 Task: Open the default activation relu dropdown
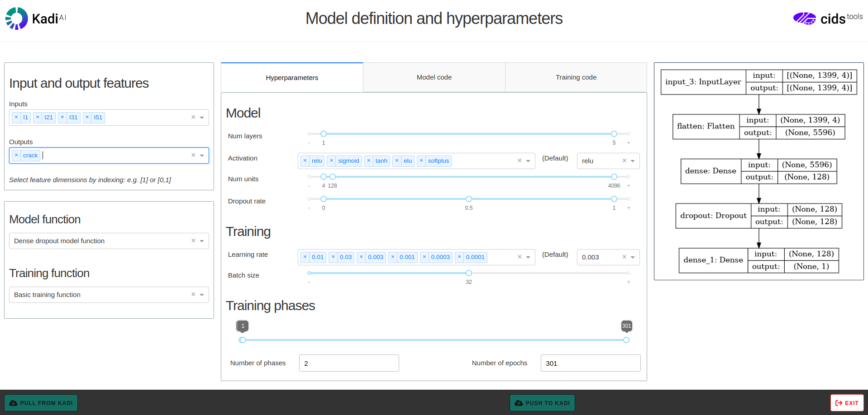[x=633, y=161]
